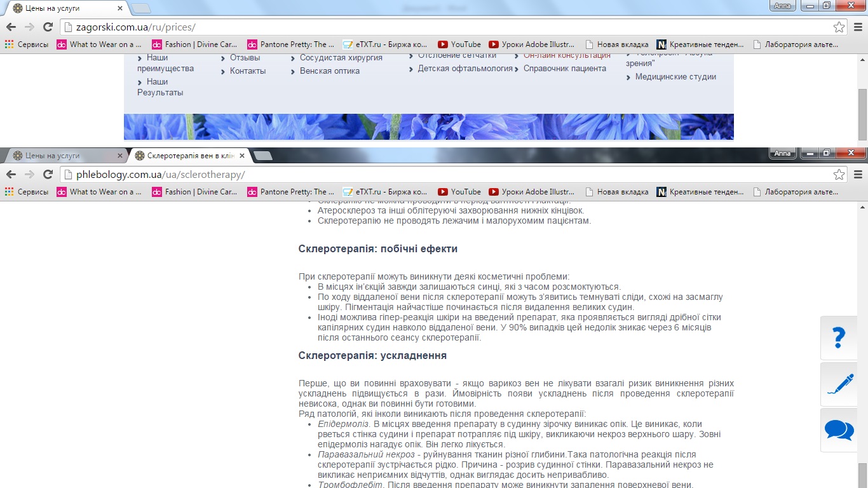868x488 pixels.
Task: Open Fashion Divine Car bookmark in phlebology window
Action: (194, 192)
